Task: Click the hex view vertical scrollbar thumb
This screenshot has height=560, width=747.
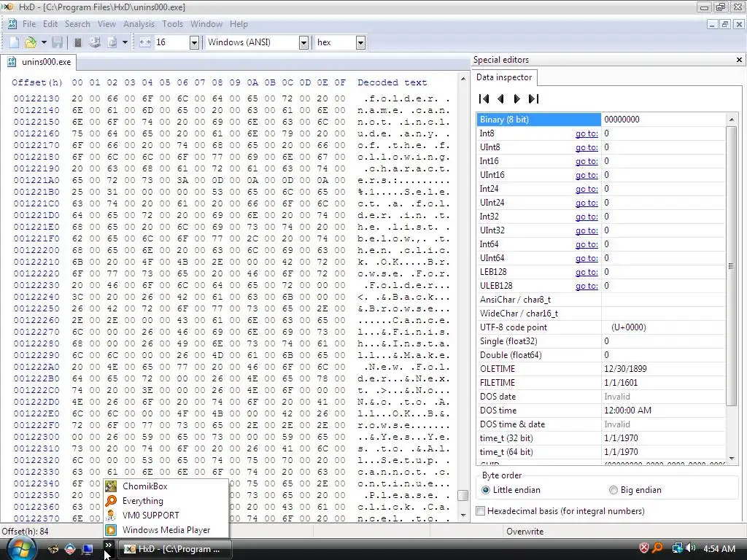Action: [462, 495]
